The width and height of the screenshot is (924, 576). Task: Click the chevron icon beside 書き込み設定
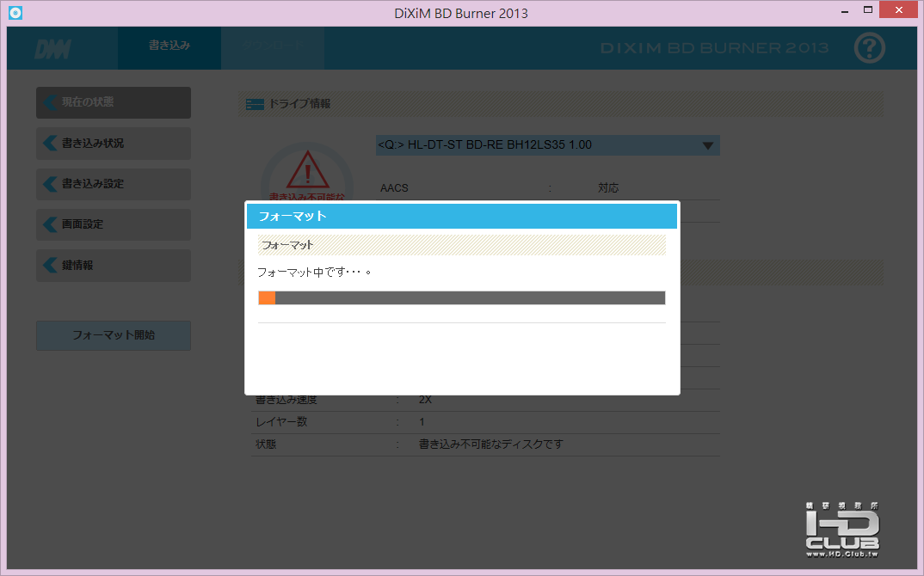(x=50, y=184)
